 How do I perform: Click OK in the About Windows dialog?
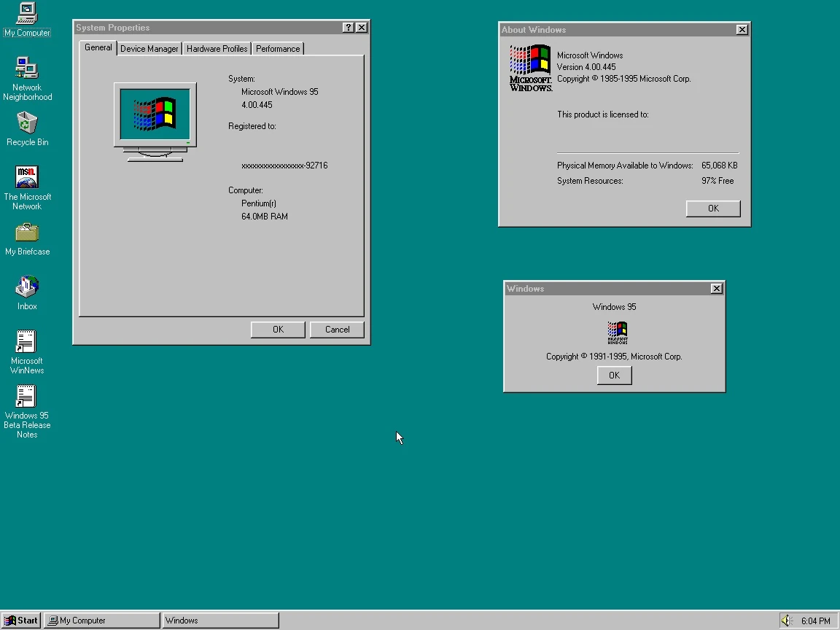(712, 208)
